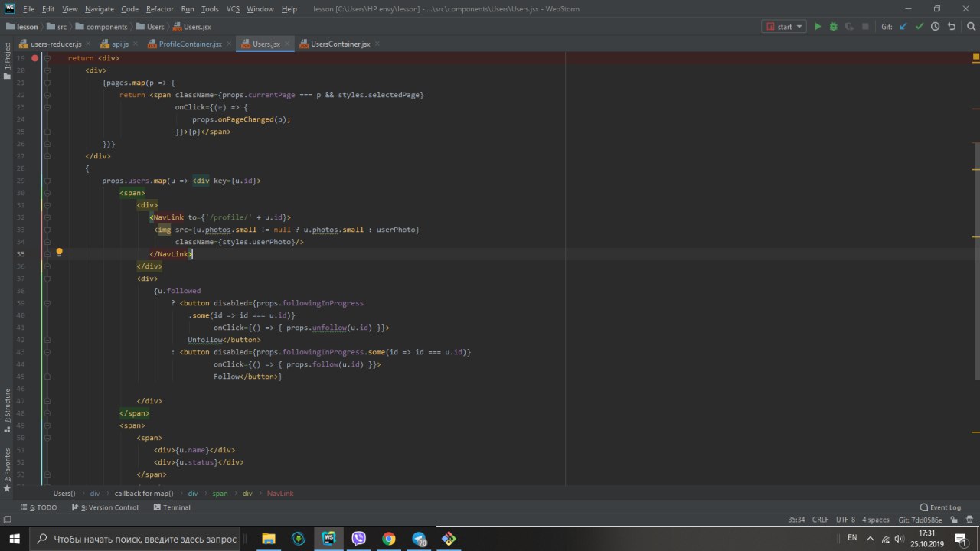Show intention actions via yellow lightbulb
Screen dimensions: 980x551
pos(59,253)
